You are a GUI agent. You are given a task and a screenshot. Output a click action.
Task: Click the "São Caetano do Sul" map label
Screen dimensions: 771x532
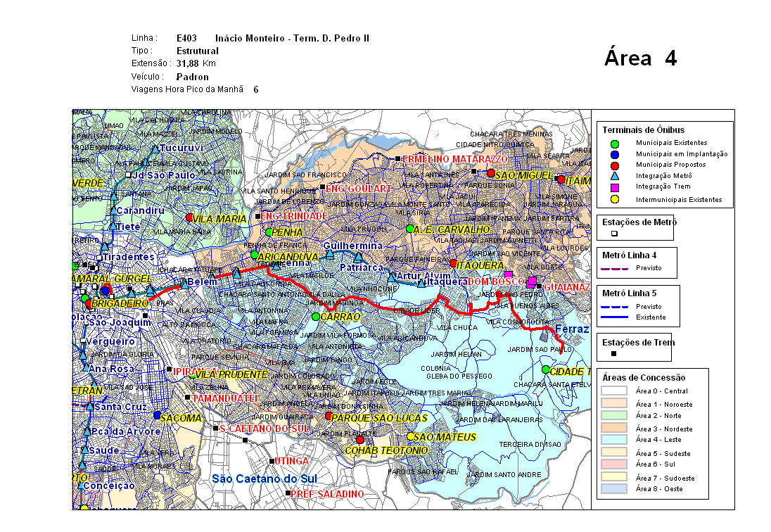[x=265, y=479]
